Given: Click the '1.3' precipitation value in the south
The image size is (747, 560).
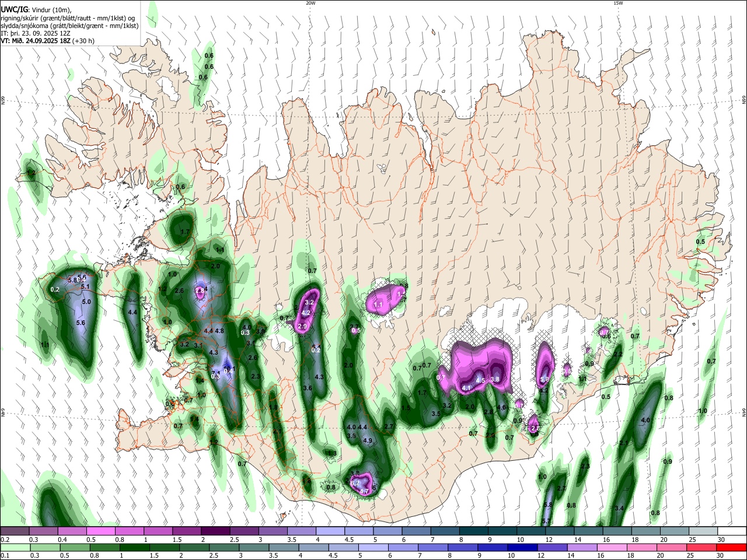Looking at the screenshot, I should click(333, 453).
